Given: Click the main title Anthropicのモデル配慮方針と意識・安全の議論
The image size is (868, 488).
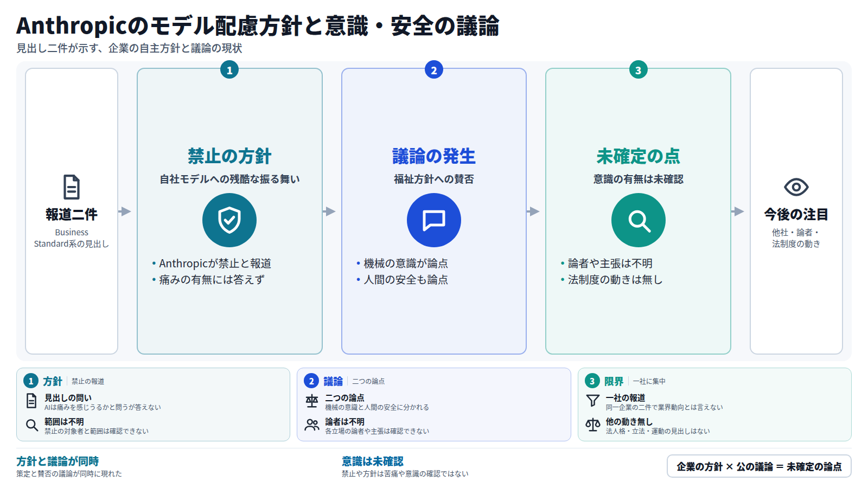Looking at the screenshot, I should click(258, 25).
